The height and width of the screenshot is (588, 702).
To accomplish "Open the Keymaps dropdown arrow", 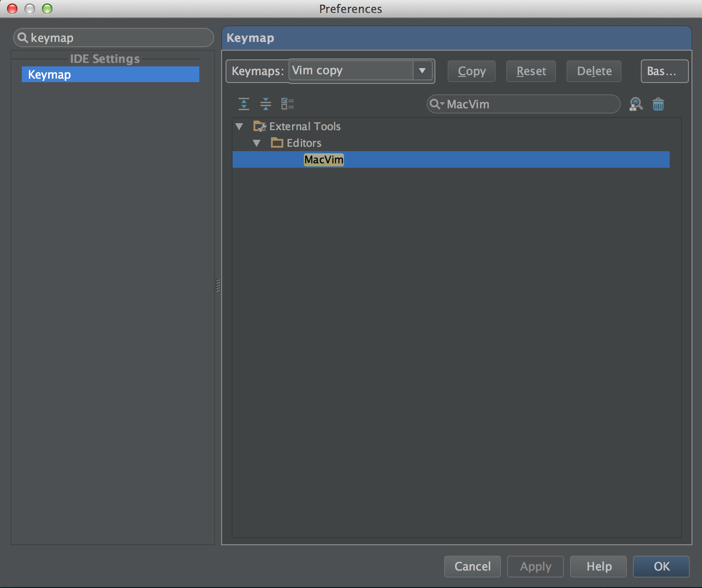I will coord(422,71).
